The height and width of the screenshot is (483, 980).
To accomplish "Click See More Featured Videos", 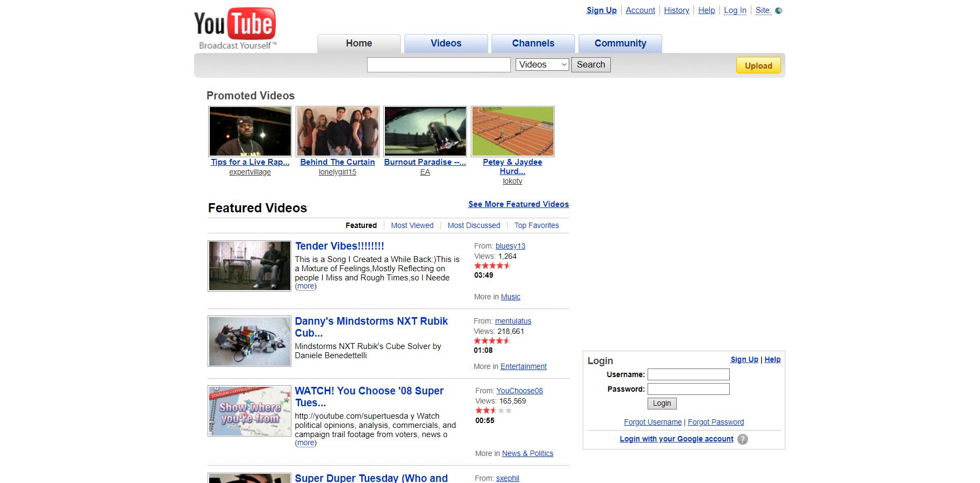I will (x=518, y=204).
